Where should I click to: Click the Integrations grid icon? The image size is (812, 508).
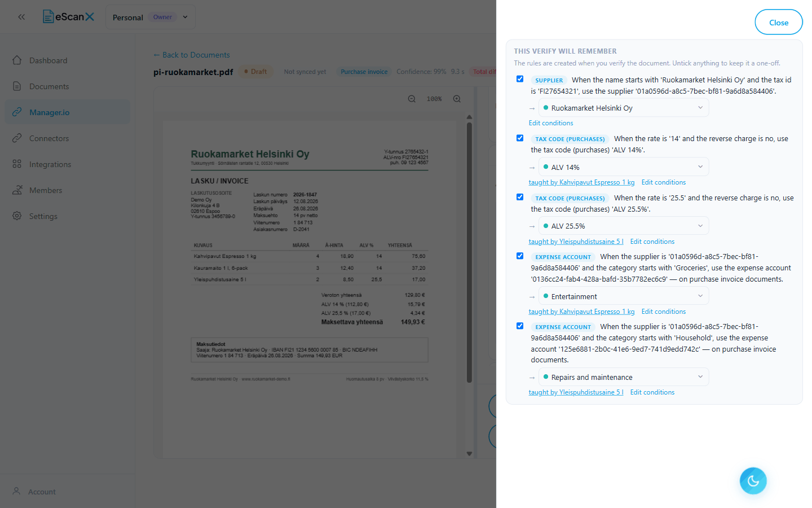(x=17, y=164)
